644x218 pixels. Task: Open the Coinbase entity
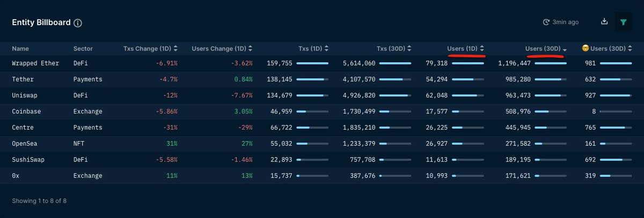click(26, 112)
